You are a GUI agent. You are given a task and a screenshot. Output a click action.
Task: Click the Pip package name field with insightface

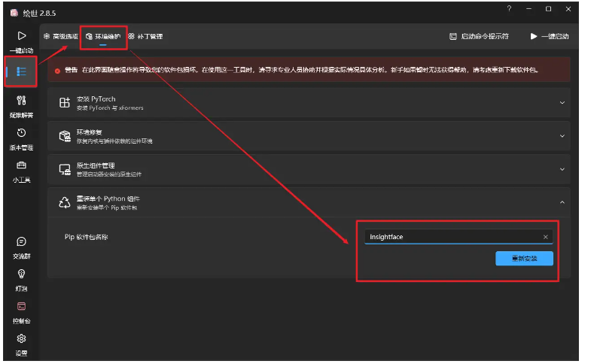pyautogui.click(x=452, y=237)
